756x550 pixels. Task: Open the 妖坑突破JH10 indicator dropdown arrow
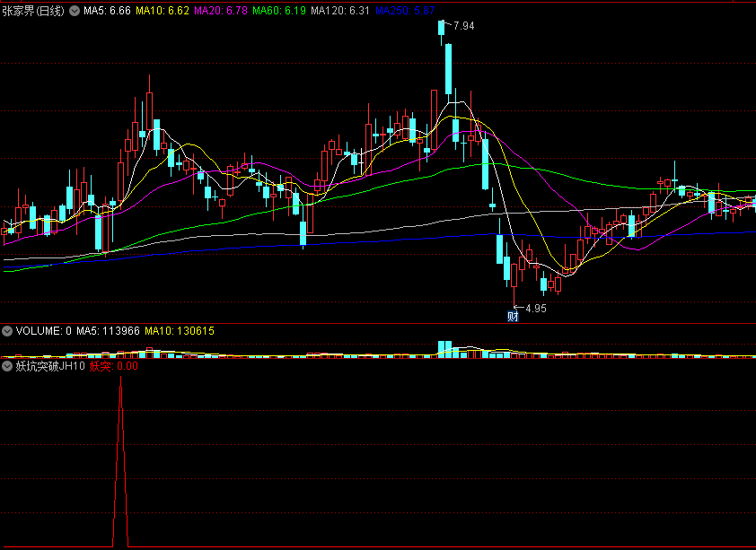7,366
